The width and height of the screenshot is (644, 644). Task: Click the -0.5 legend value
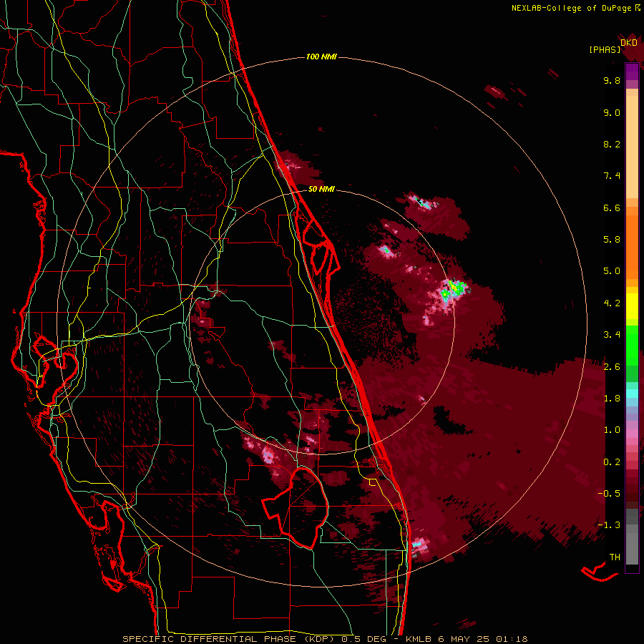point(609,494)
